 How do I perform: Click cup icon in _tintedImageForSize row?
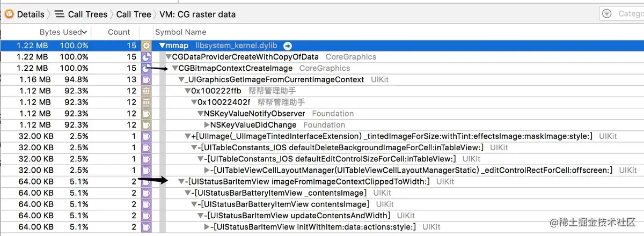point(146,136)
